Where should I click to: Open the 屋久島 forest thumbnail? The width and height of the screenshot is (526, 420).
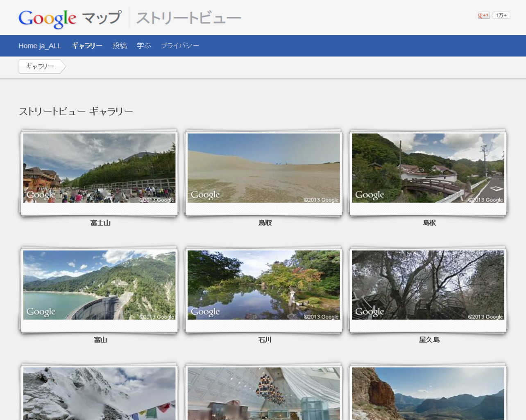point(428,285)
